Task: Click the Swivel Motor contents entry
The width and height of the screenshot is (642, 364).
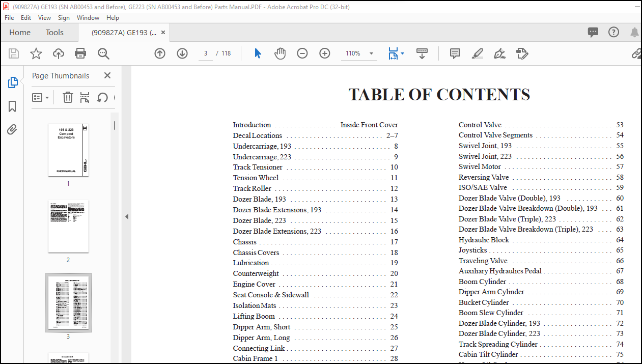Action: (541, 166)
